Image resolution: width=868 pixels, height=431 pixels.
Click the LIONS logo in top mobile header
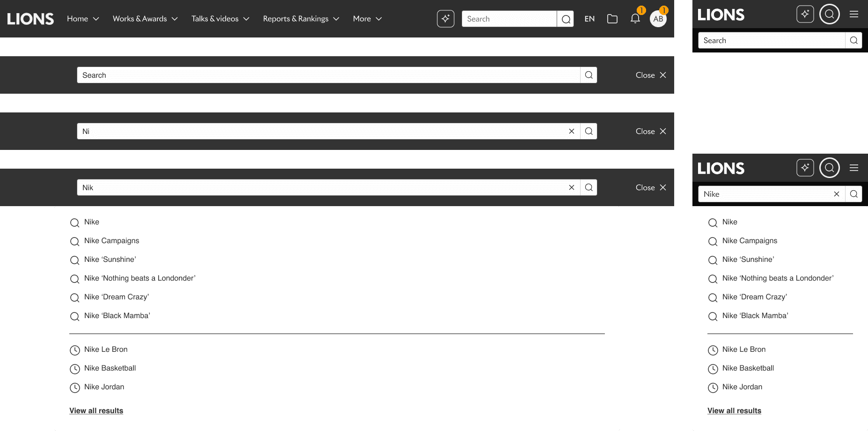721,15
